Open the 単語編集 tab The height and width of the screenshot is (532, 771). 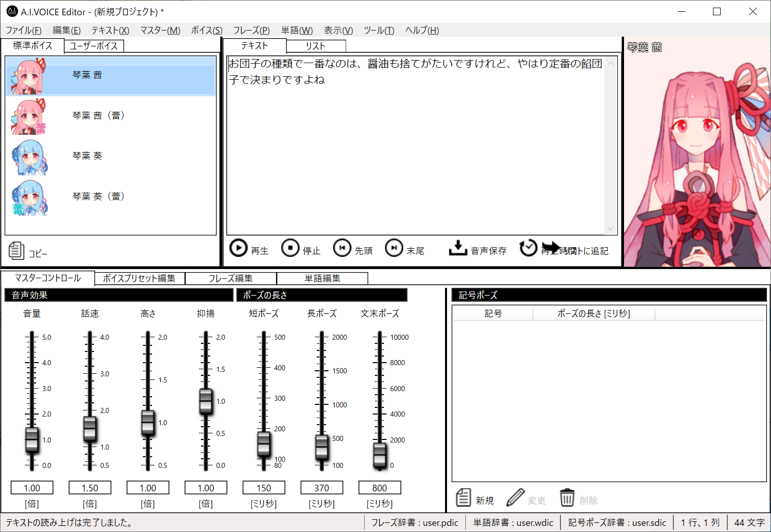322,278
